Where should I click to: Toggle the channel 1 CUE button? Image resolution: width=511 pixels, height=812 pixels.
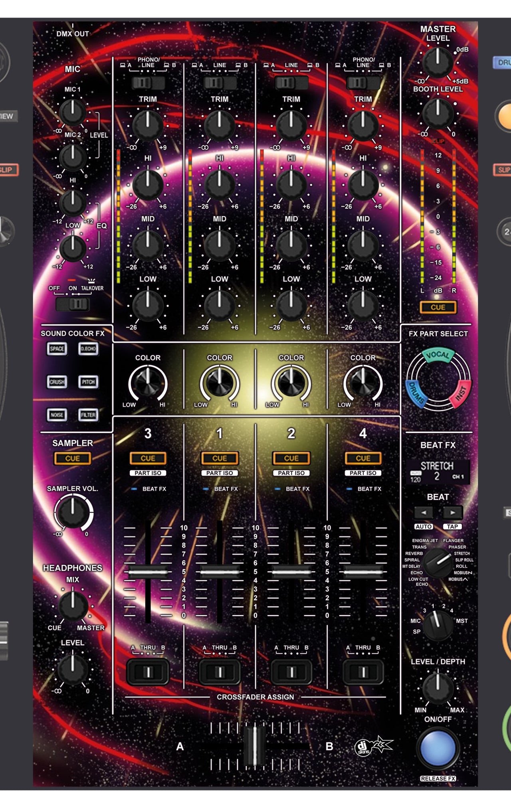tap(220, 458)
